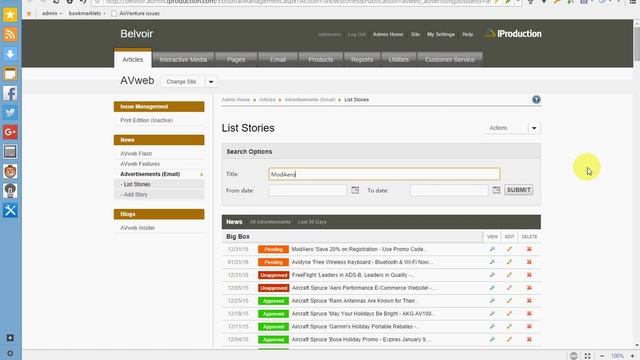Toggle fullscreen icon in the status bar
Image resolution: width=640 pixels, height=360 pixels.
point(587,356)
